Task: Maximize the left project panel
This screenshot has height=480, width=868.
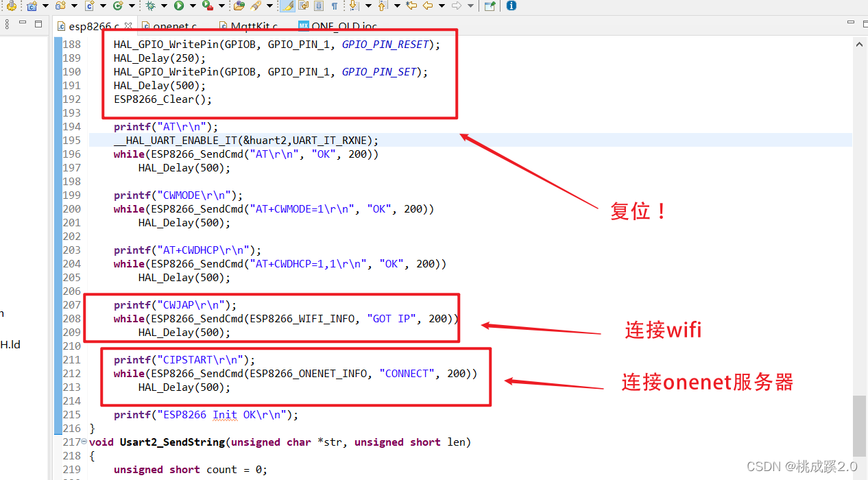Action: [x=38, y=23]
